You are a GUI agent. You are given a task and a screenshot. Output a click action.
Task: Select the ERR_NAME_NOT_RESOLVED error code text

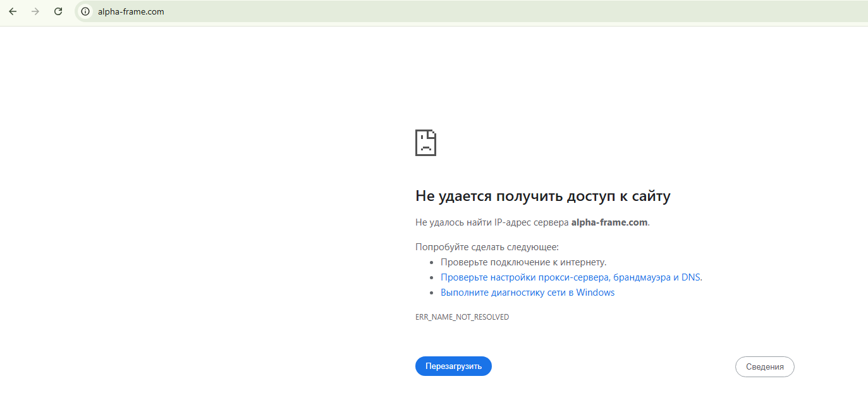(x=462, y=317)
